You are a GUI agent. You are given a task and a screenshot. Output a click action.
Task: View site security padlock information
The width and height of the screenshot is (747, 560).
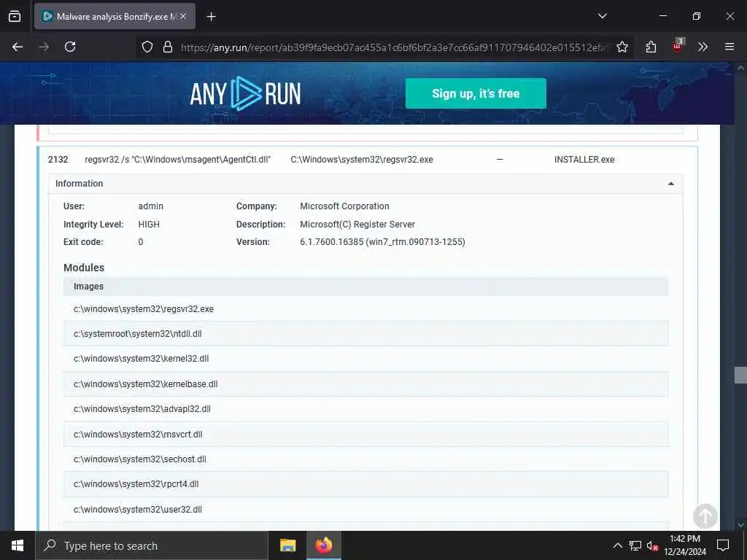[x=167, y=47]
